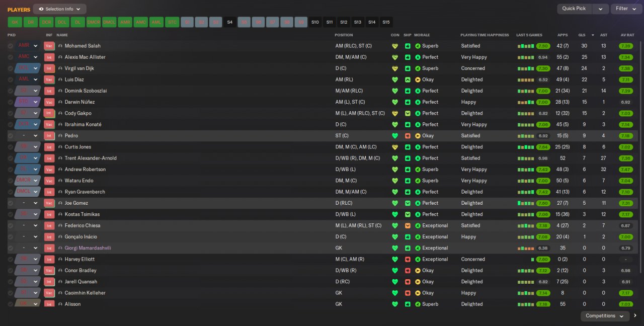644x326 pixels.
Task: Tick the pick checkbox for Mohamed Salah
Action: pos(10,46)
